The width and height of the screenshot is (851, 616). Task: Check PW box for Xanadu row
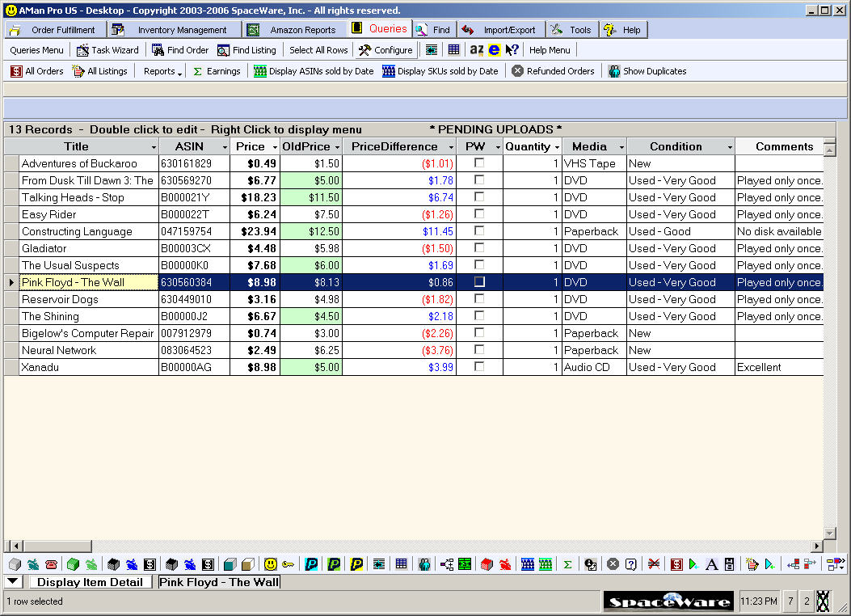pyautogui.click(x=479, y=367)
